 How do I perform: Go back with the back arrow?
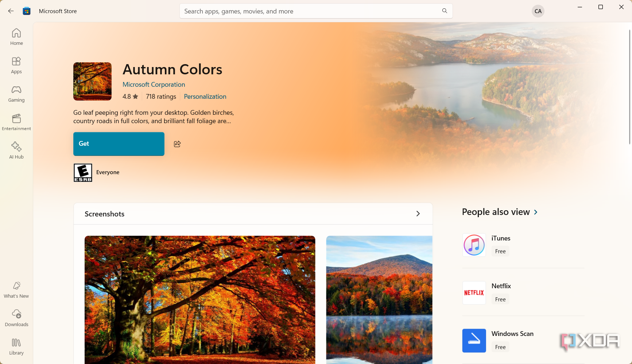click(11, 11)
